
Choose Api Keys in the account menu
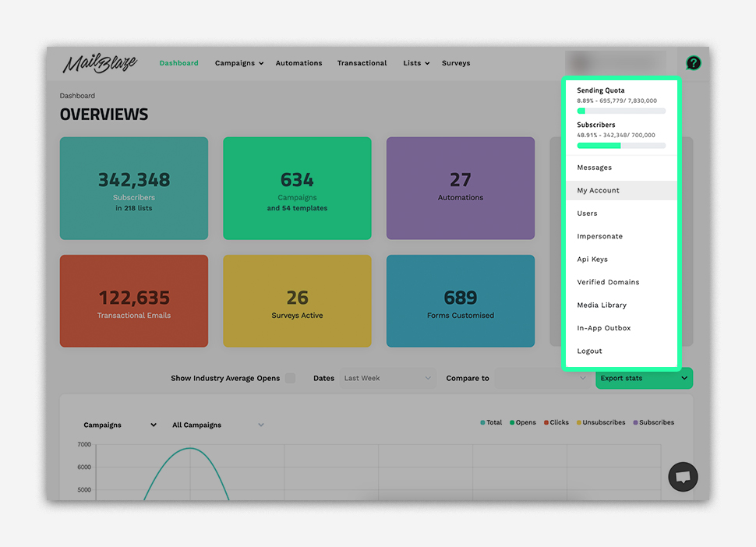tap(592, 259)
